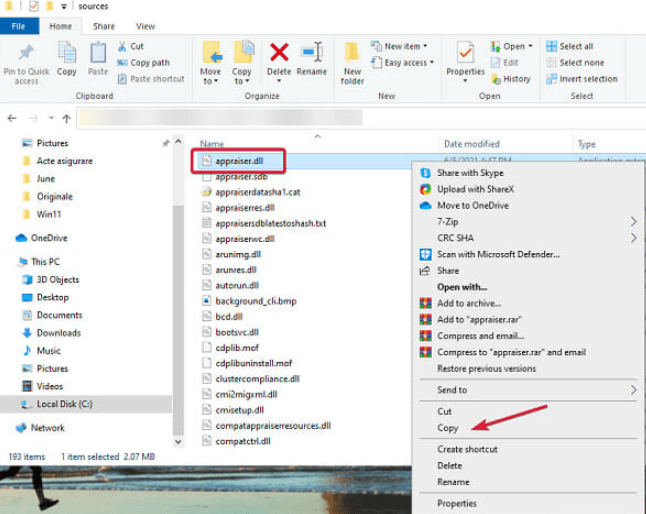Choose Copy in the context menu
Viewport: 646px width, 514px height.
[x=448, y=428]
